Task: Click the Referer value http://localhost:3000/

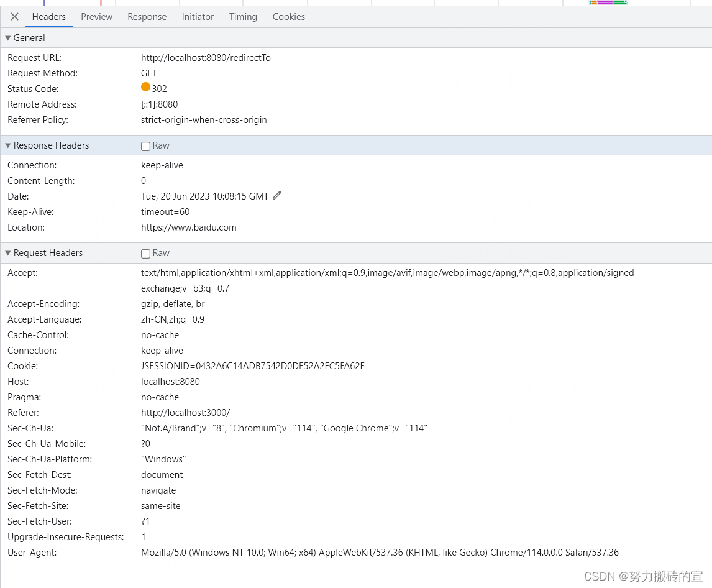Action: point(185,413)
